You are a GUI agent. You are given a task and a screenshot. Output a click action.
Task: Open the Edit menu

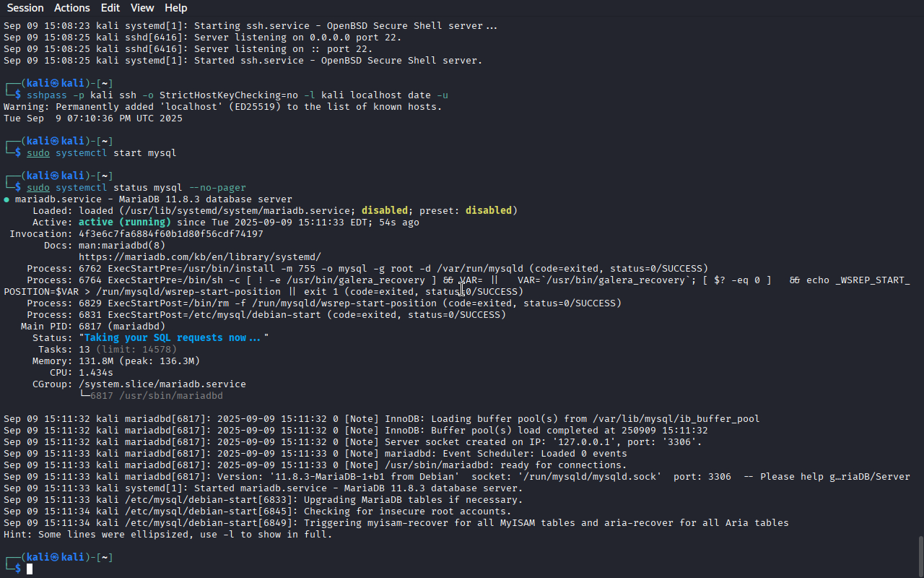pyautogui.click(x=110, y=8)
